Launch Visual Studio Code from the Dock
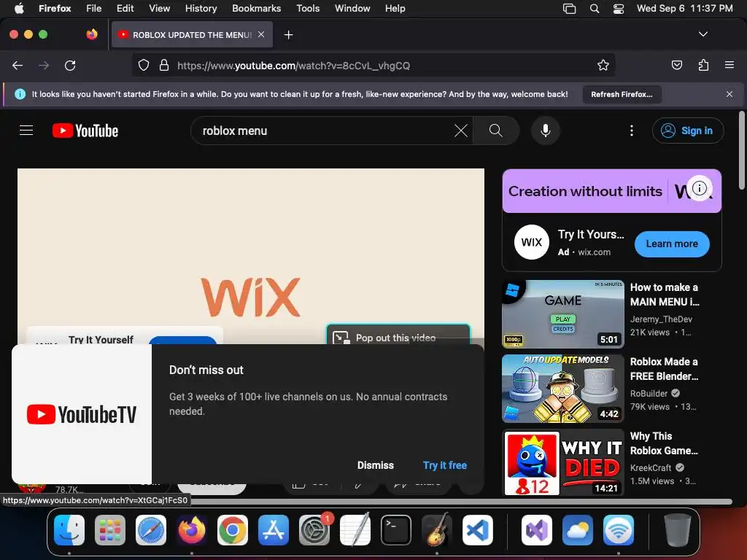 coord(478,529)
